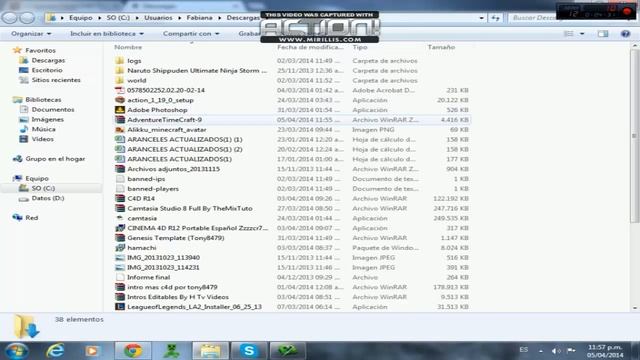Select the IMG_20131023_113940 image

click(x=163, y=258)
